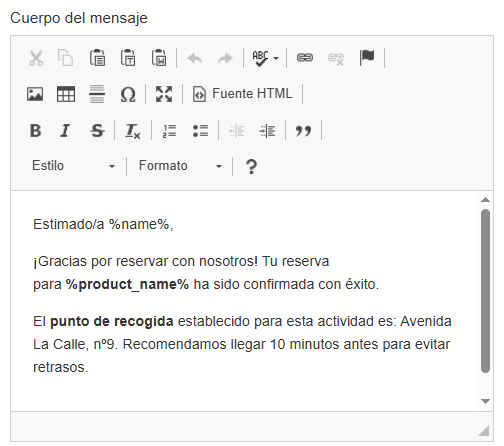Toggle numbered list

coord(169,131)
